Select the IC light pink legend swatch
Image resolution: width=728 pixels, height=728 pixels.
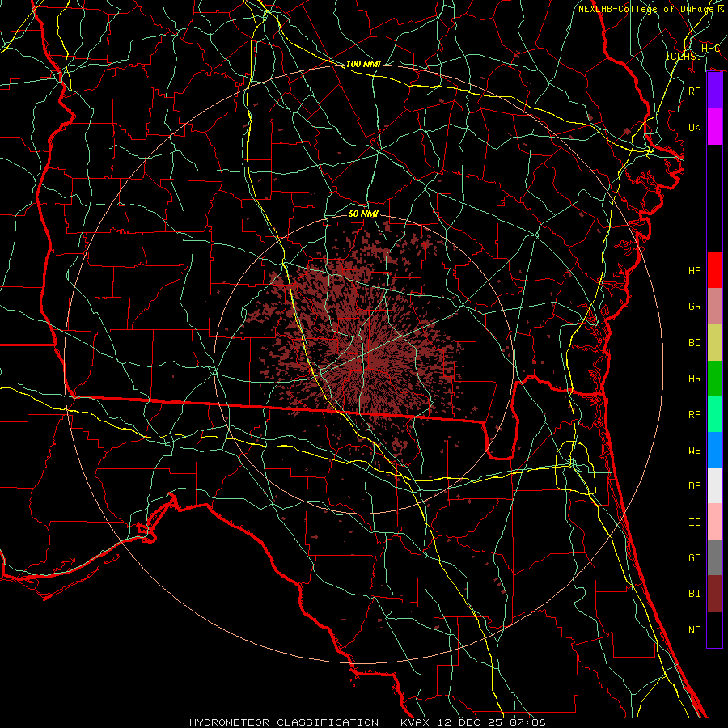click(714, 522)
